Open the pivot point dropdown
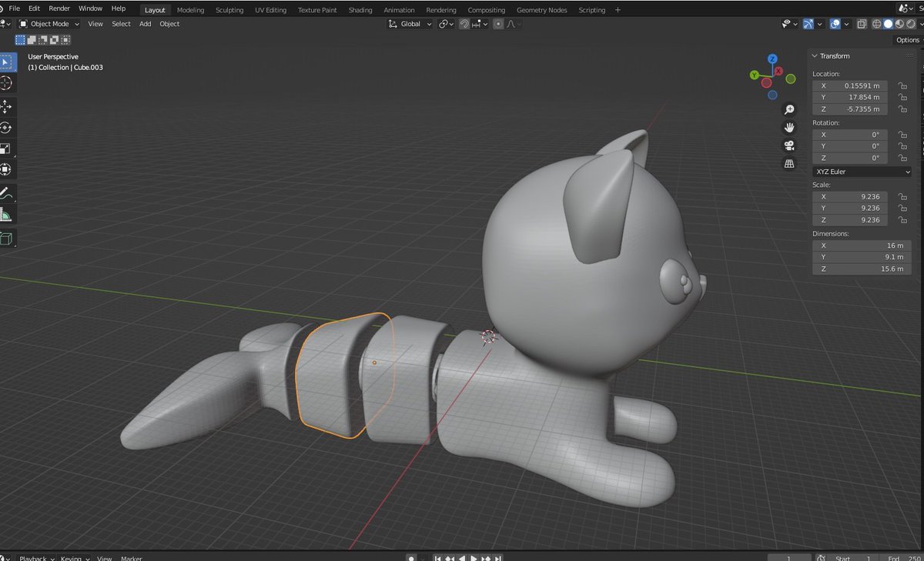This screenshot has width=924, height=561. (x=447, y=24)
